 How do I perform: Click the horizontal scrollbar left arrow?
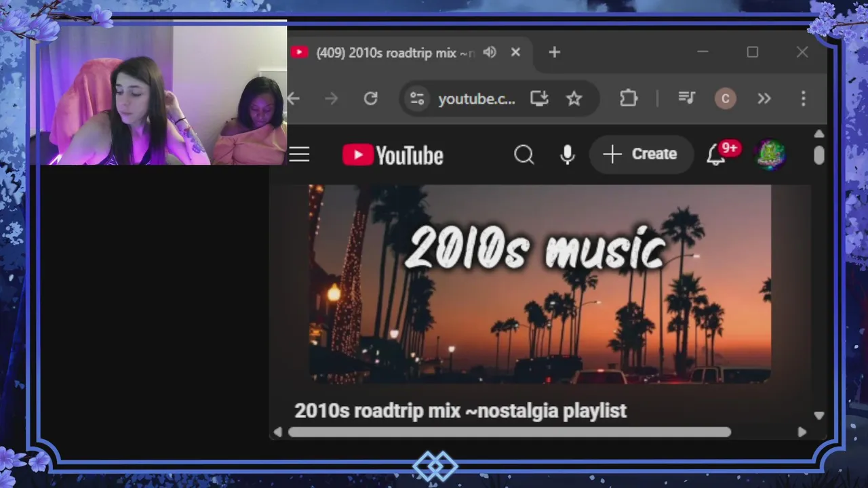click(x=277, y=432)
